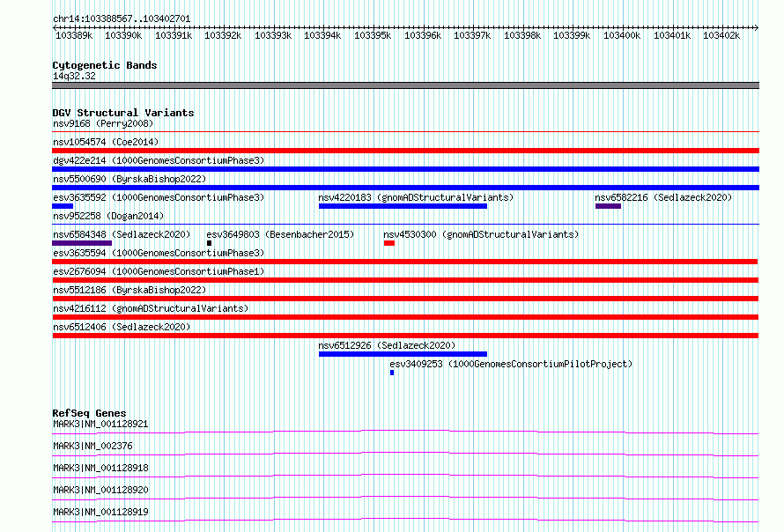Viewport: 784px width, 532px height.
Task: Open esv2676094 (1000GenomesConsortiumPhase1) label
Action: click(x=159, y=271)
